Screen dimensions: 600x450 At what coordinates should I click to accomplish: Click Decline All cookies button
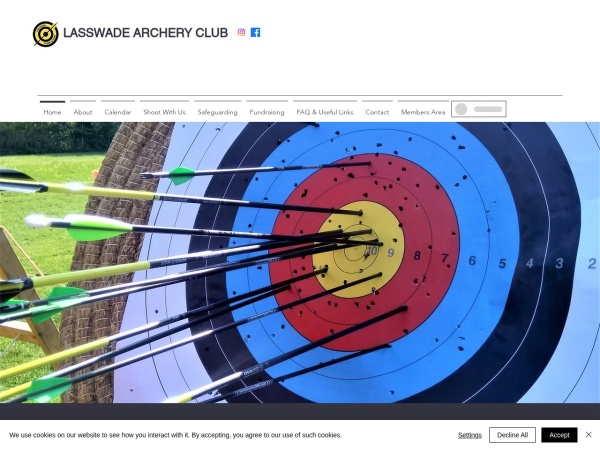pos(512,435)
